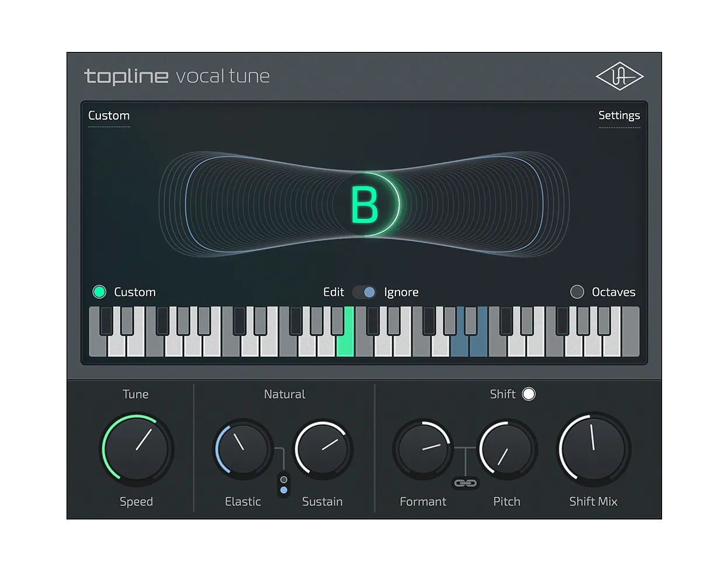Toggle the formant-pitch link icon
The height and width of the screenshot is (572, 728).
point(465,483)
